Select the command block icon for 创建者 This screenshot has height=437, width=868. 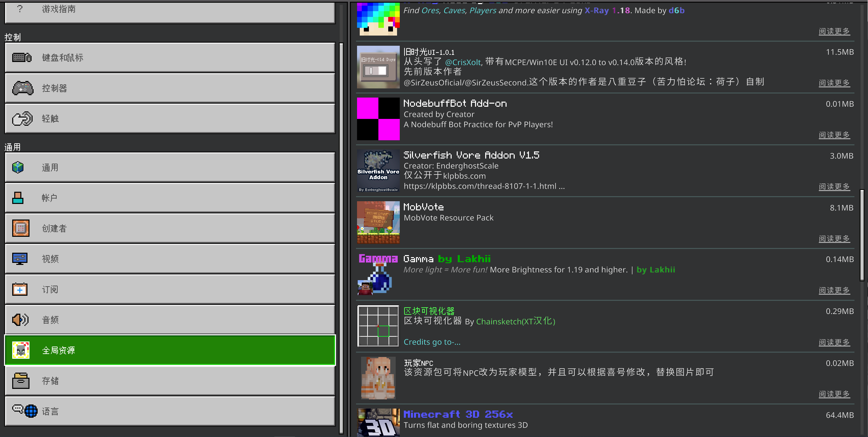[21, 228]
